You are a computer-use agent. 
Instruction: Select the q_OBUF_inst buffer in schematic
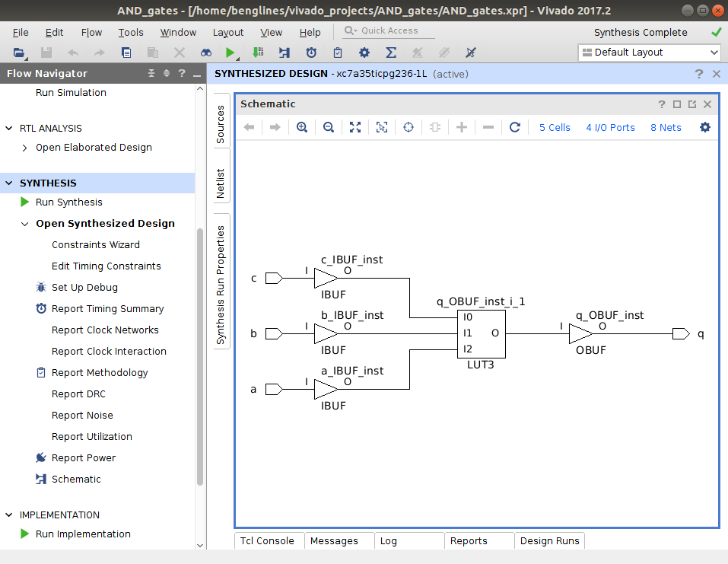point(581,334)
